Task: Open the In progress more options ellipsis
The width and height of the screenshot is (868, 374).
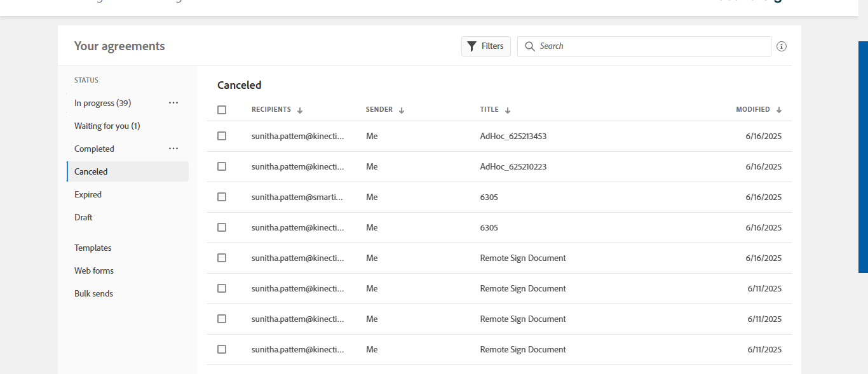Action: click(x=173, y=103)
